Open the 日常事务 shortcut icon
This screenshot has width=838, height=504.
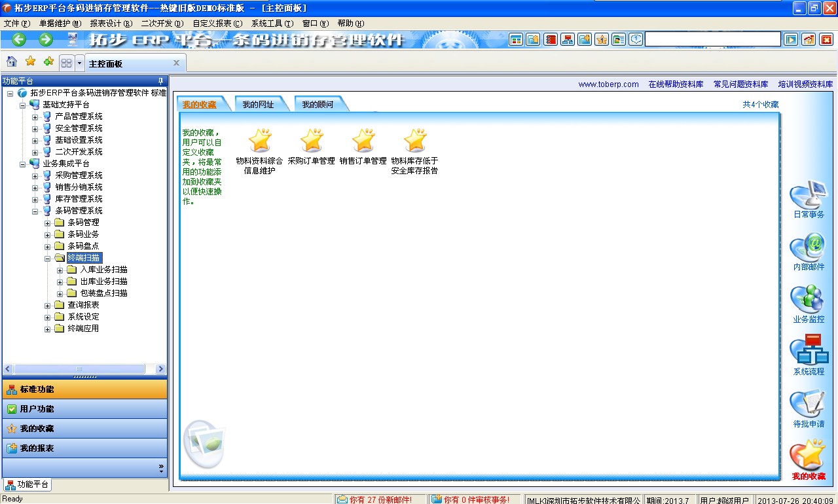[808, 196]
